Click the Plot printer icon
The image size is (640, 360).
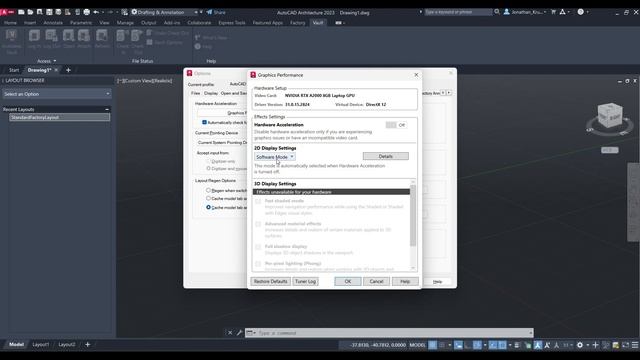point(87,12)
